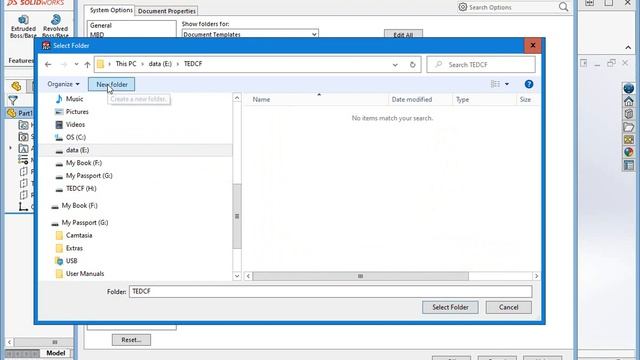The width and height of the screenshot is (640, 360).
Task: Select Music in the navigation pane
Action: tap(74, 99)
